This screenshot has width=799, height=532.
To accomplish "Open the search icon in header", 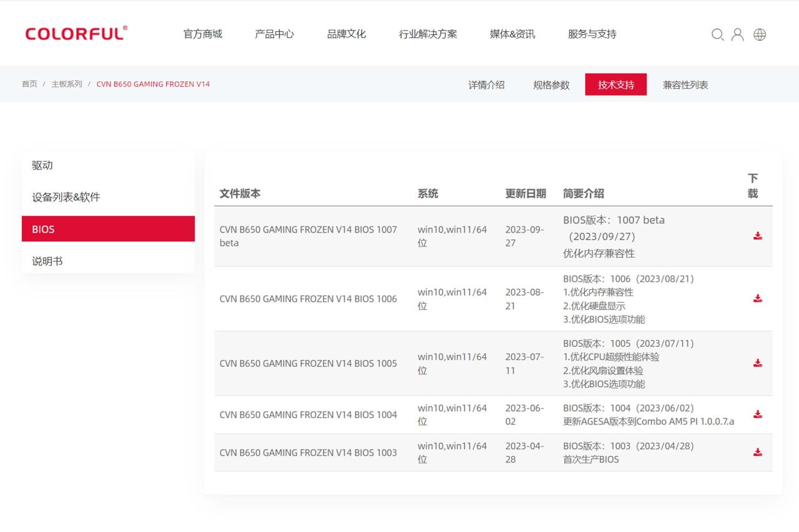I will pos(718,35).
